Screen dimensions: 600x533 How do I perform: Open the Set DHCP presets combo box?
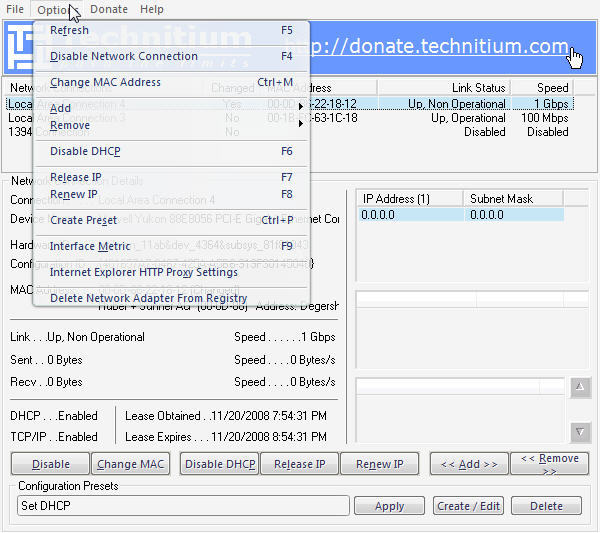click(x=183, y=506)
